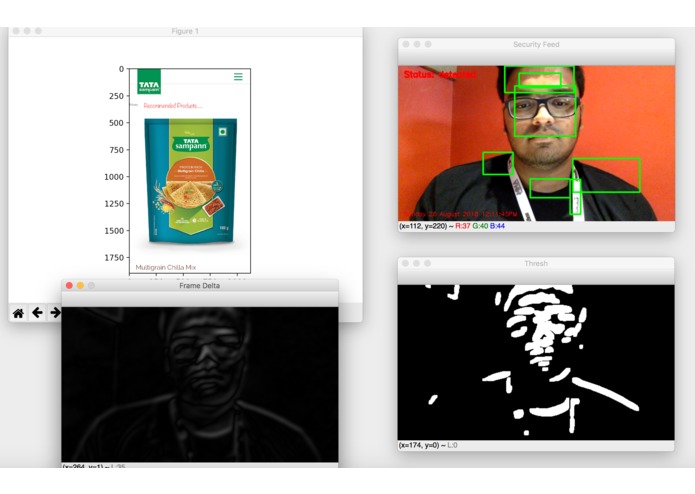This screenshot has height=494, width=695.
Task: Click the red timestamp text in Security Feed
Action: coord(461,214)
